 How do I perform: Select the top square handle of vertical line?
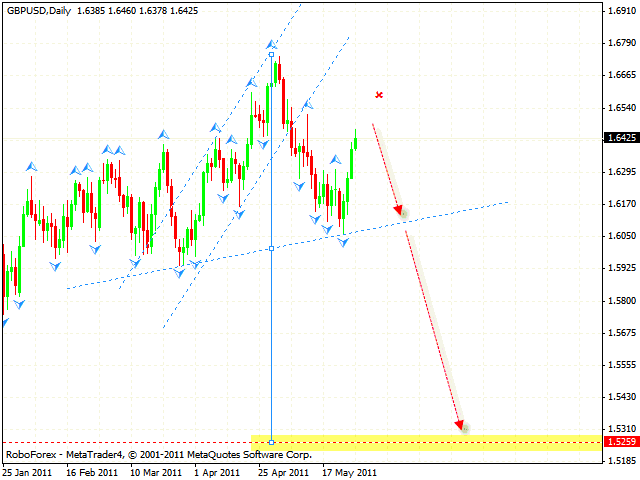271,55
